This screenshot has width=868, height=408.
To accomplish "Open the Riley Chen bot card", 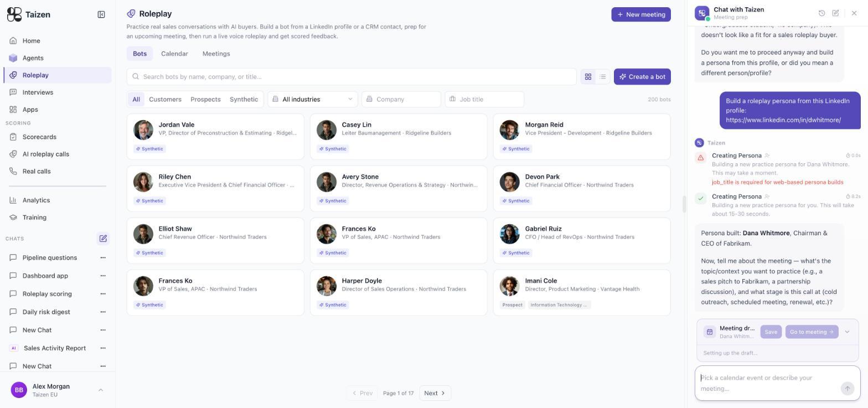I will [x=215, y=189].
